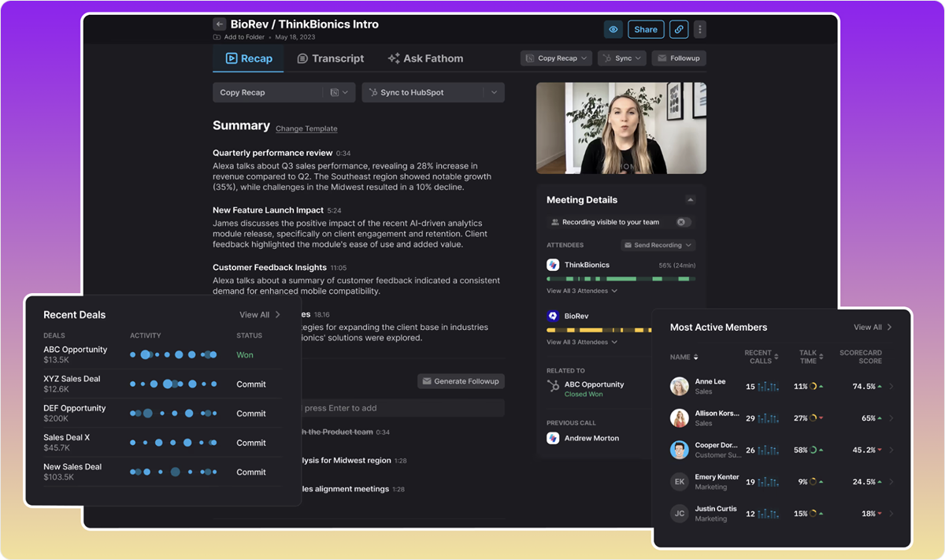Switch to the Recap tab

tap(248, 58)
